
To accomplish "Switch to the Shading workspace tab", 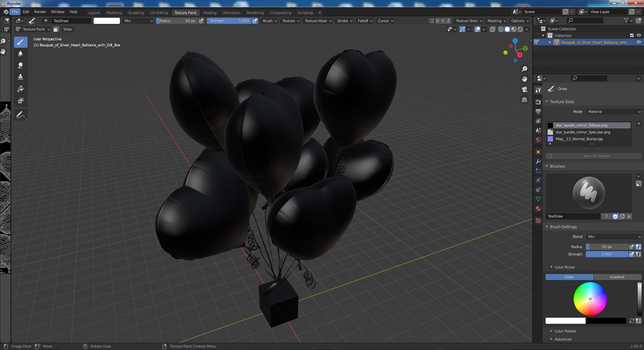I will pyautogui.click(x=210, y=13).
